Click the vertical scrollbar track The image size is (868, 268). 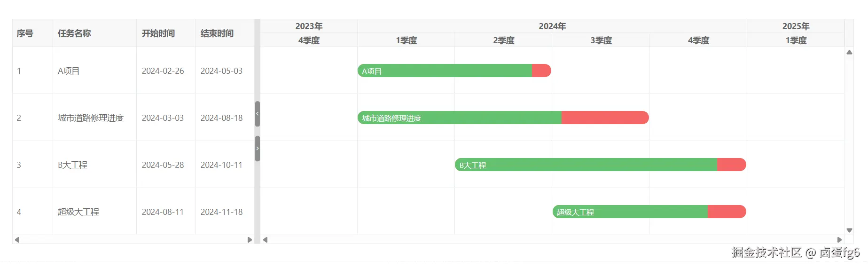849,141
